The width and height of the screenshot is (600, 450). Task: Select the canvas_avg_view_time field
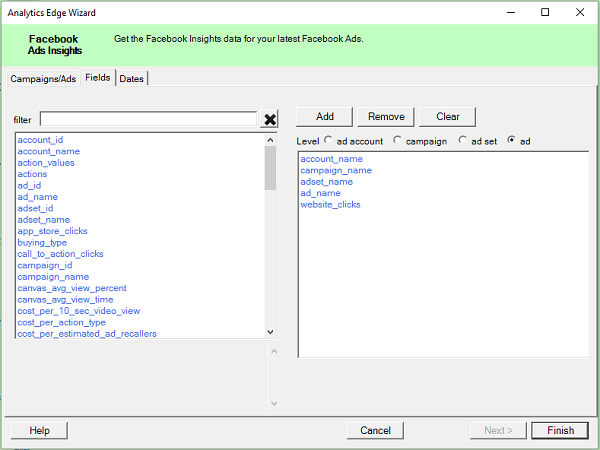(65, 300)
